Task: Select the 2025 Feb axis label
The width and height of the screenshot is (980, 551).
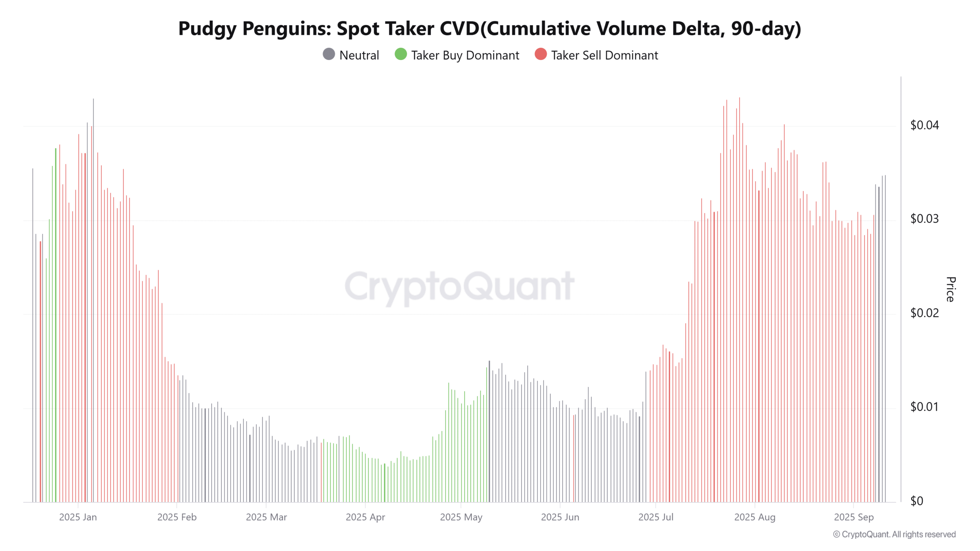Action: tap(177, 517)
